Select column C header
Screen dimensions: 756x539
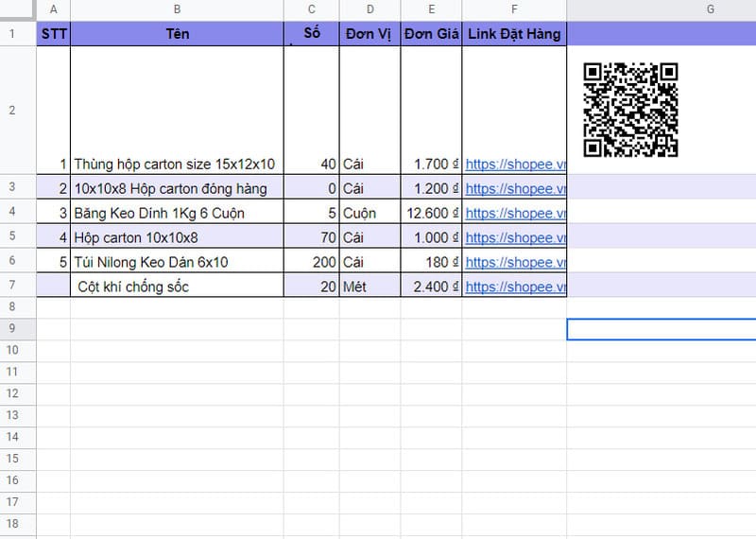click(x=312, y=9)
